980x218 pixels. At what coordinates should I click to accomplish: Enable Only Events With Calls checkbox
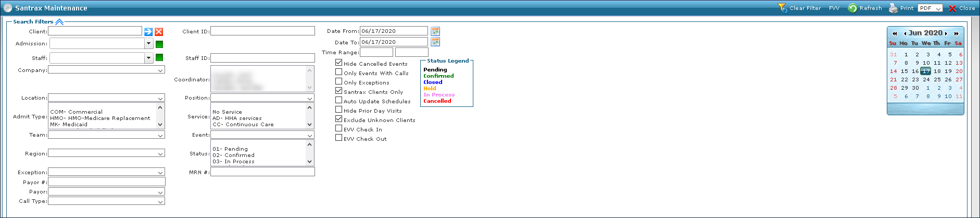[x=339, y=72]
